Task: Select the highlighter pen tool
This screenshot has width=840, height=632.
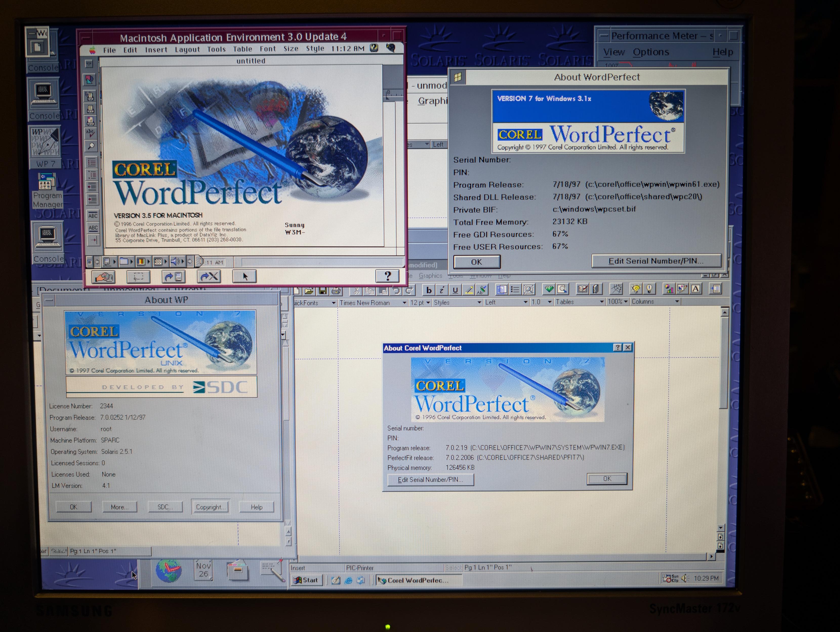Action: 469,290
